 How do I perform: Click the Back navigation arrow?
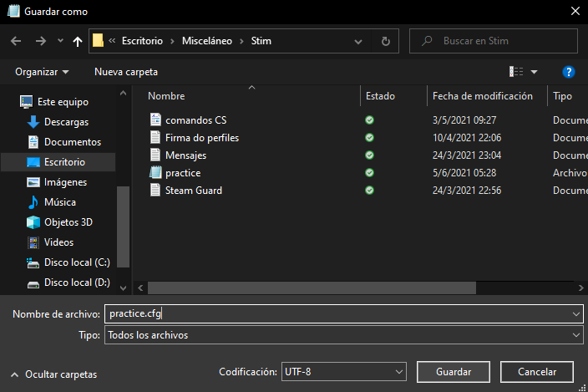point(16,40)
